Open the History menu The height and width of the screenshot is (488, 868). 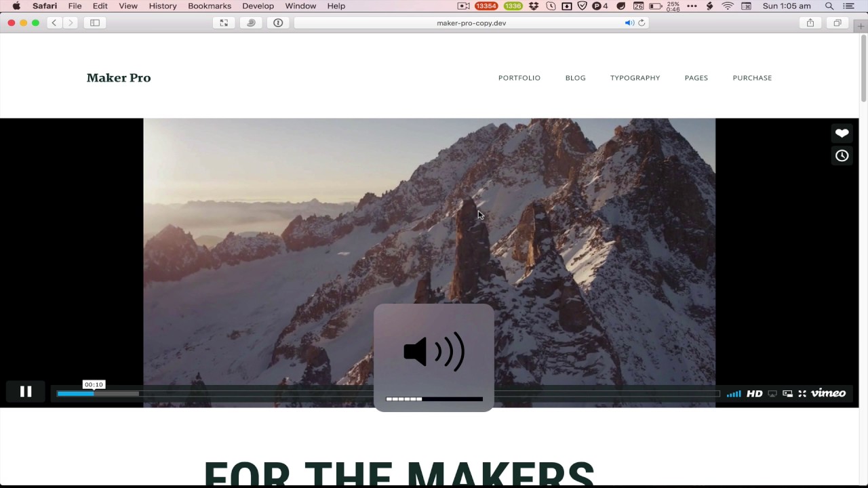point(163,6)
